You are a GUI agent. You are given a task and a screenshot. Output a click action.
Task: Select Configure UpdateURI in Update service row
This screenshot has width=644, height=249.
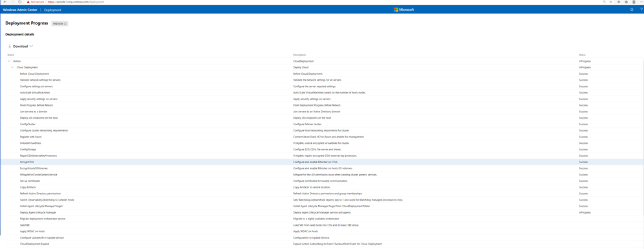pos(322,238)
